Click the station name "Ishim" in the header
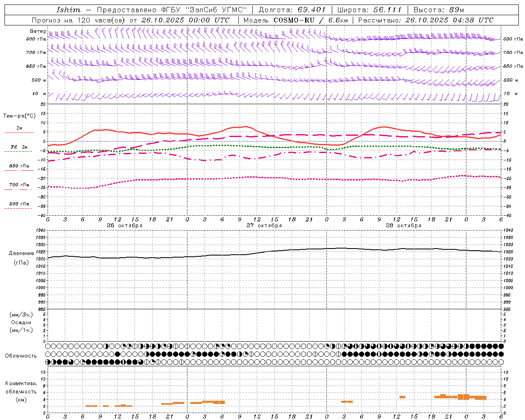525x420 pixels. tap(68, 10)
